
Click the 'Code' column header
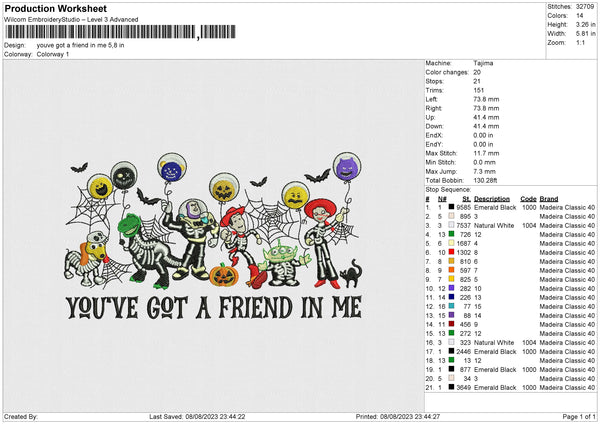point(528,199)
